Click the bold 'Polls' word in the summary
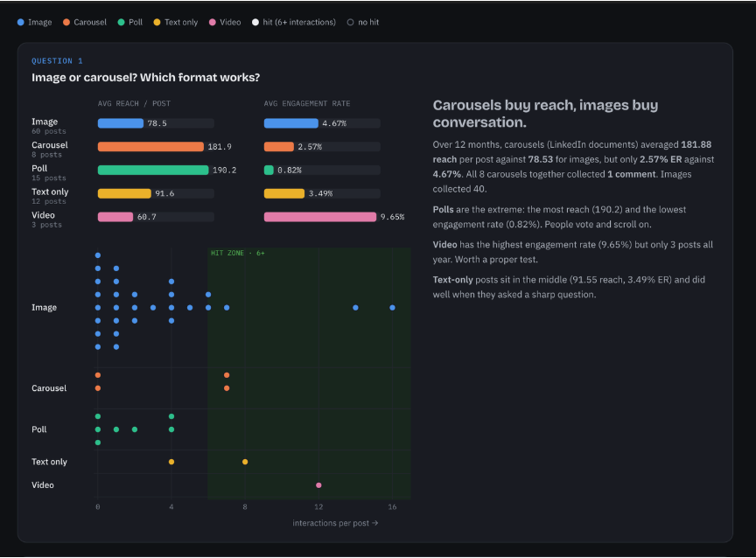 click(443, 210)
